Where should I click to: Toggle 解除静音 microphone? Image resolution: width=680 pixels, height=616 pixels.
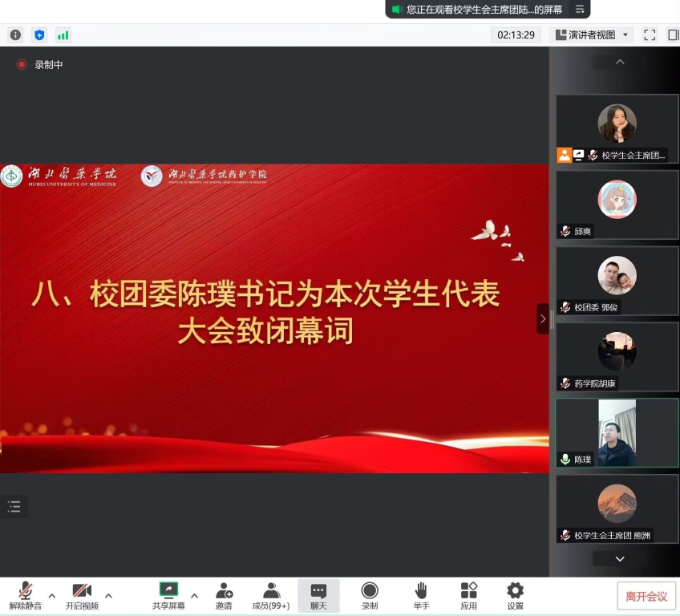(x=26, y=595)
